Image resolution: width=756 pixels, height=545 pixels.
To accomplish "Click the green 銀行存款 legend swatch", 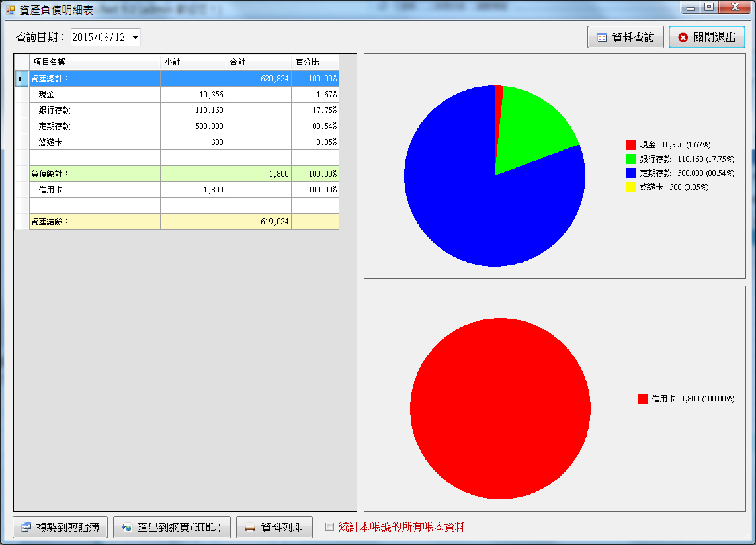I will point(631,159).
